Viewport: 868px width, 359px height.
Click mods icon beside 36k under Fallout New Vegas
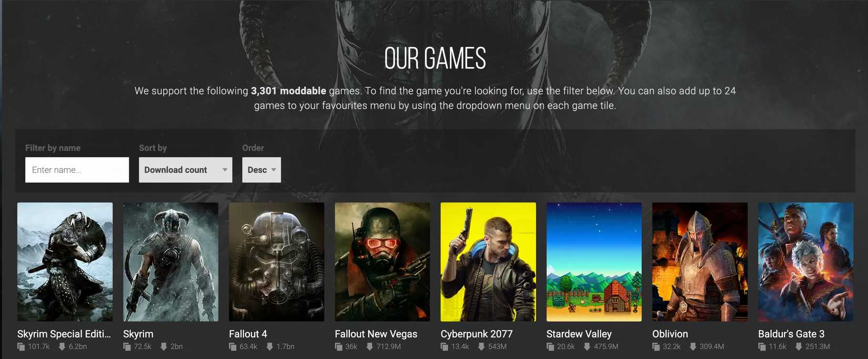click(339, 347)
